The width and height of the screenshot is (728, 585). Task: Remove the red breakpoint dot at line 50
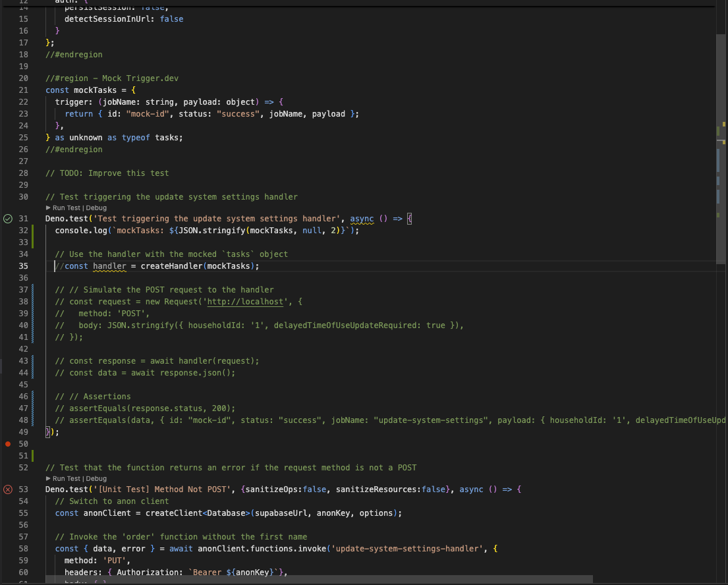point(8,444)
